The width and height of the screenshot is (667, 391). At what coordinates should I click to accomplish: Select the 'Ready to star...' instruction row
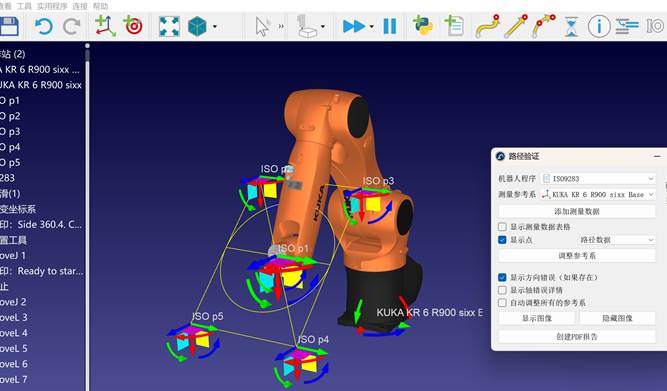[42, 271]
